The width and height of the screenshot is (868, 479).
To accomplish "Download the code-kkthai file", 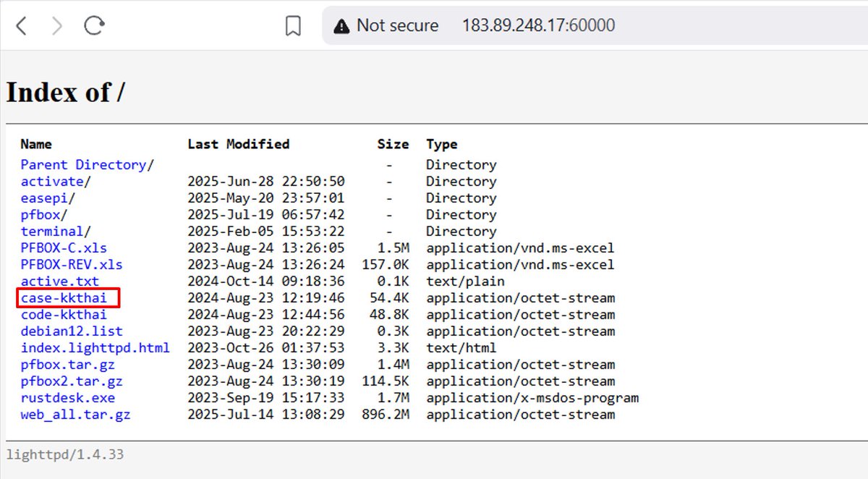I will [x=64, y=315].
